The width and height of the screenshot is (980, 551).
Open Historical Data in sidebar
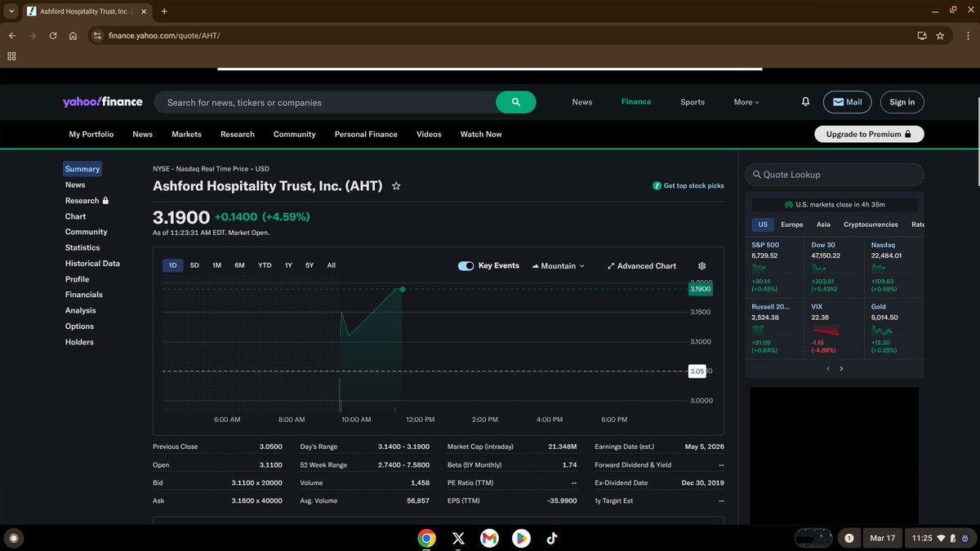(x=92, y=264)
